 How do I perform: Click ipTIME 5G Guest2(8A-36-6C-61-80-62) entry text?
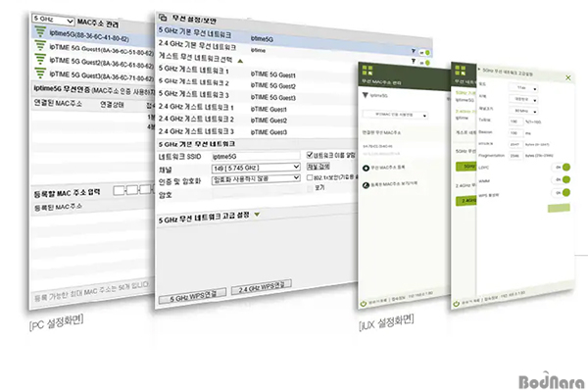pos(102,63)
